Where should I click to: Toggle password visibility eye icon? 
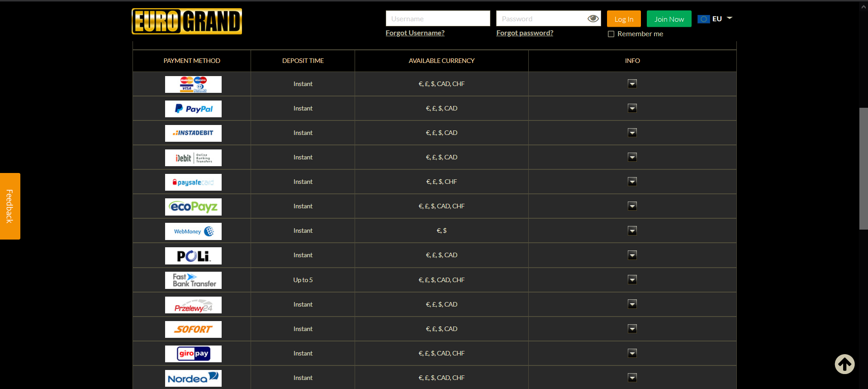[x=593, y=19]
